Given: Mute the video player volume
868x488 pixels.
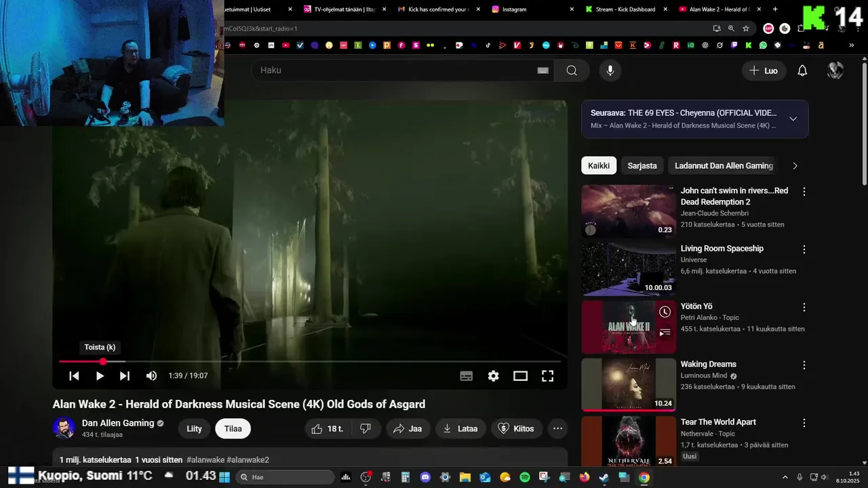Looking at the screenshot, I should click(151, 375).
